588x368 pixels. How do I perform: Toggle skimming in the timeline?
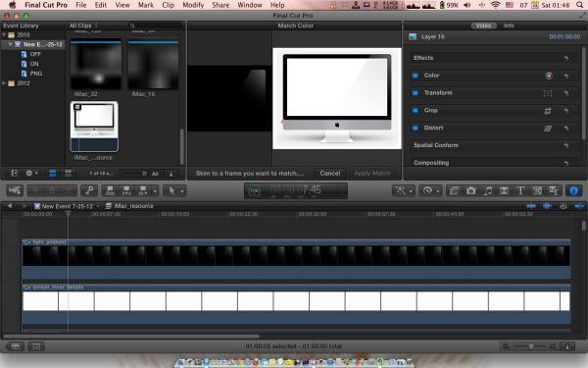tap(531, 206)
